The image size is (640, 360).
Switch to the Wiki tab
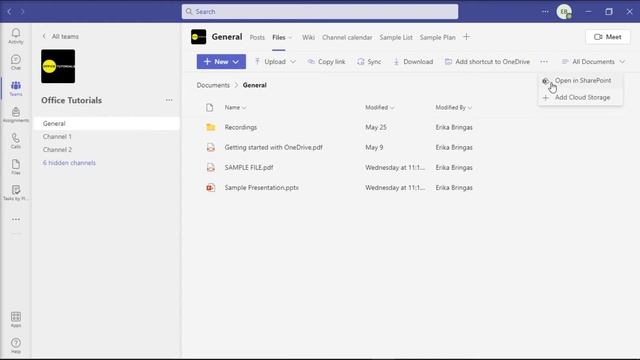308,37
